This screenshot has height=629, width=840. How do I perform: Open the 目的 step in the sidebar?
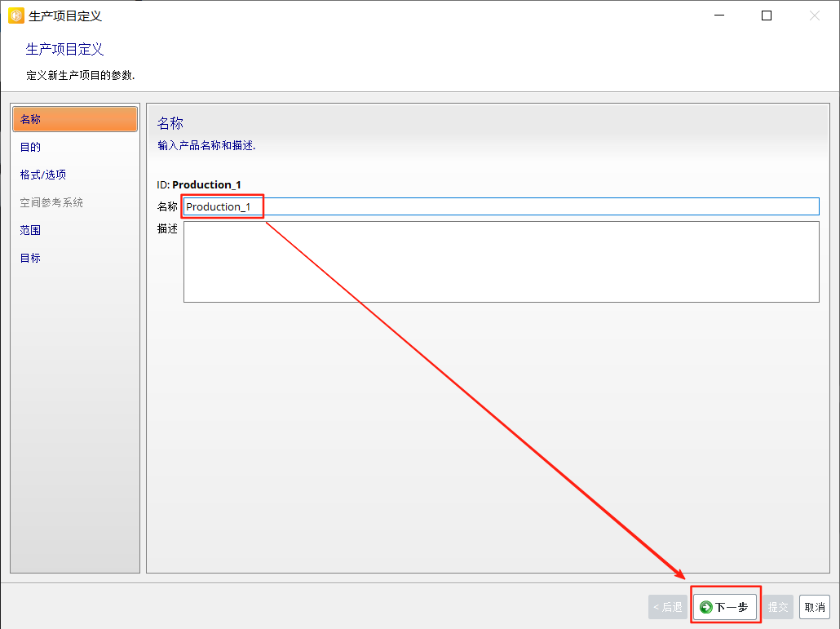(31, 147)
